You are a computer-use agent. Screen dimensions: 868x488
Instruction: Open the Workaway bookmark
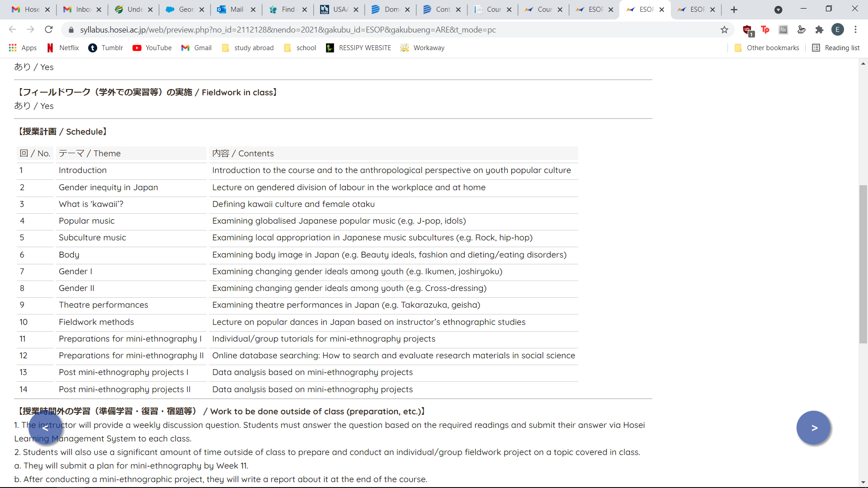[x=422, y=48]
